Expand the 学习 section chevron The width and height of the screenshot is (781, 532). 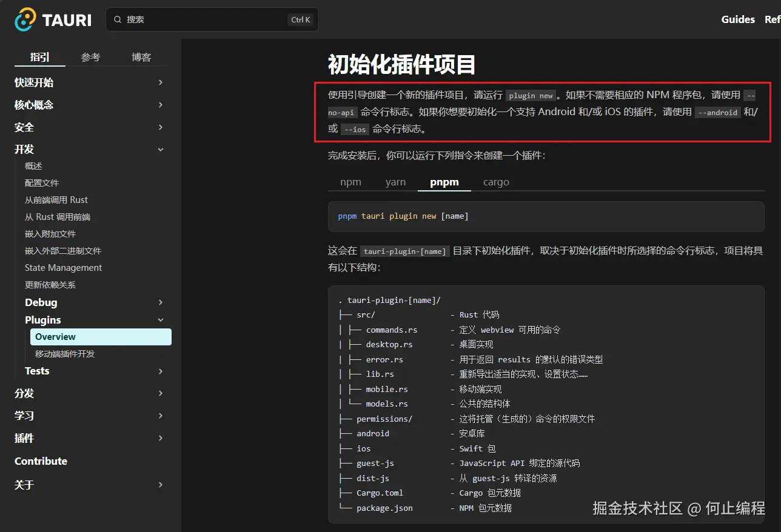tap(161, 416)
